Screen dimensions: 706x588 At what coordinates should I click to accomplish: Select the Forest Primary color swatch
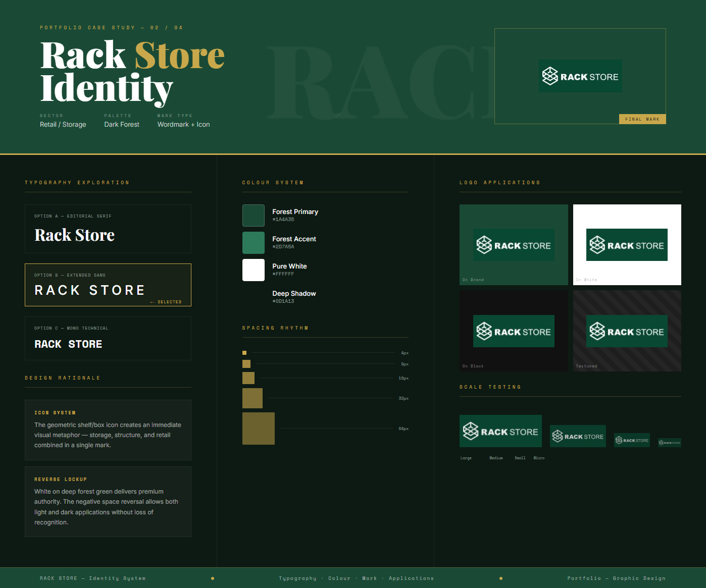[x=253, y=215]
